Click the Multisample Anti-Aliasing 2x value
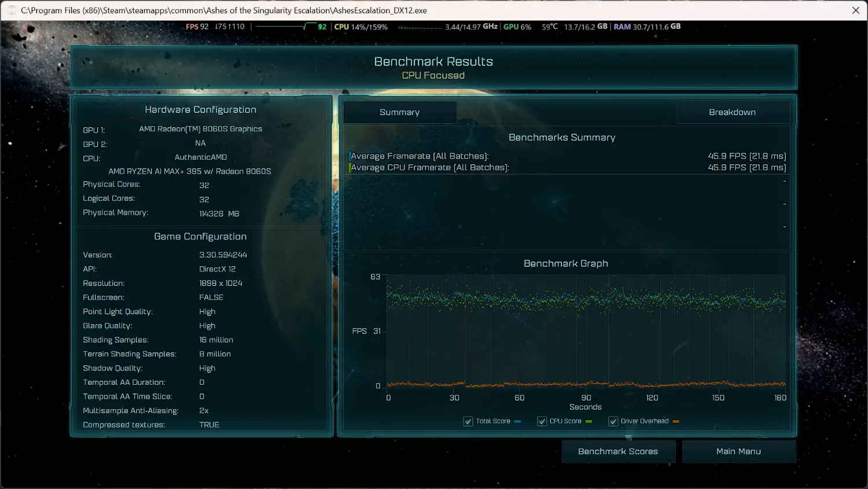The height and width of the screenshot is (489, 868). point(204,411)
